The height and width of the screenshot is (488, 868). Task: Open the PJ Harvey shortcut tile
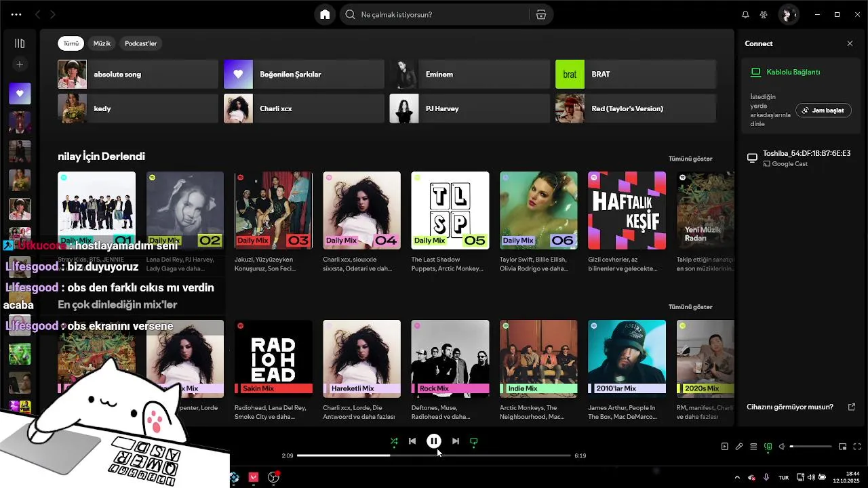pyautogui.click(x=469, y=108)
